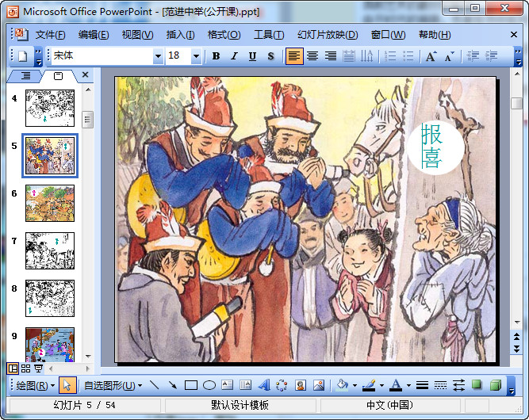
Task: Switch to Normal view
Action: click(x=13, y=368)
